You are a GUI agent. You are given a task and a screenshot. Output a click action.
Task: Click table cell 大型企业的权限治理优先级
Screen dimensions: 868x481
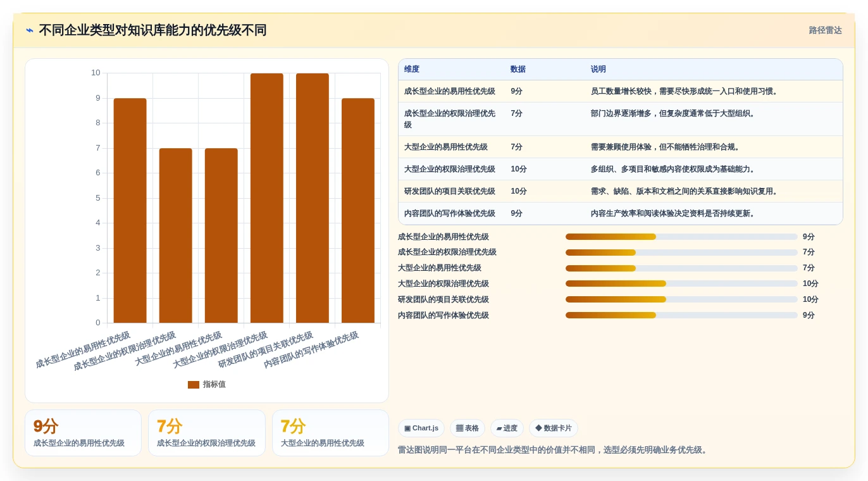(450, 169)
